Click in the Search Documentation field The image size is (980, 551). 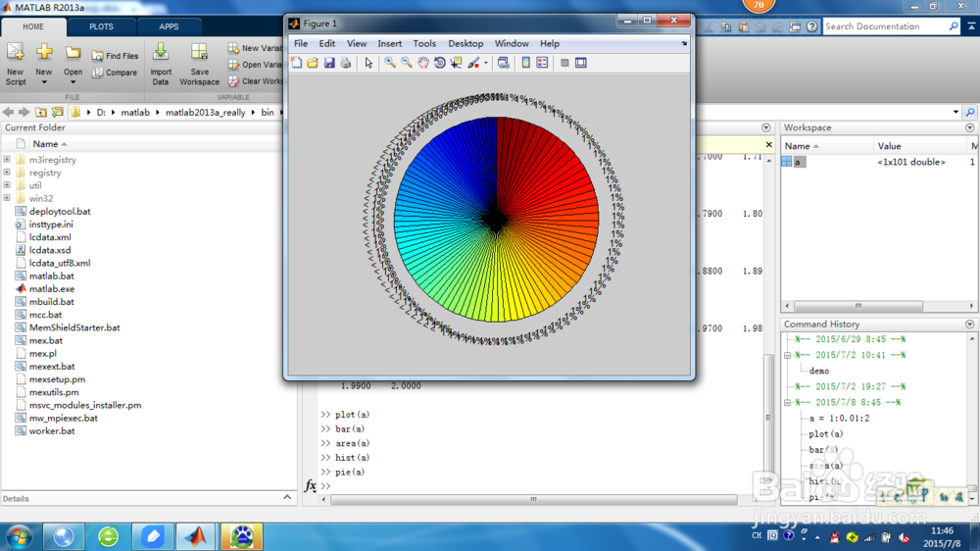click(885, 26)
